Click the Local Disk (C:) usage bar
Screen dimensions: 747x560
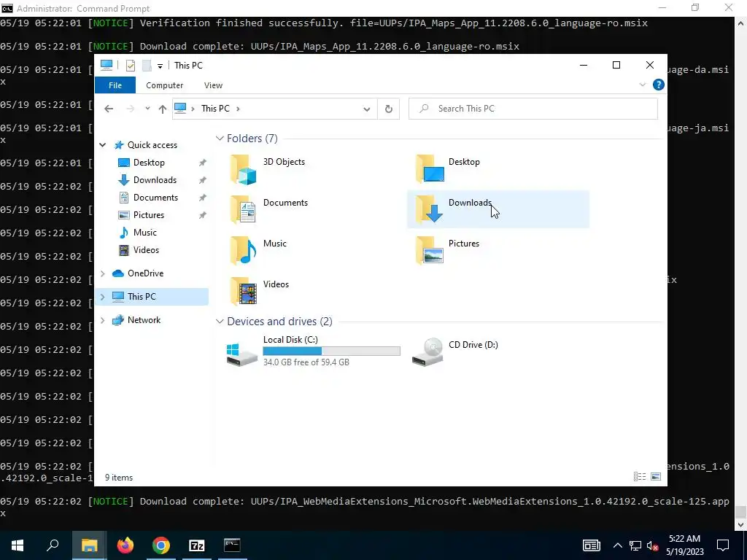point(332,351)
